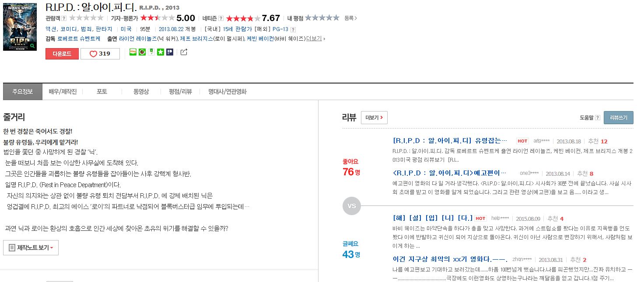
Task: Expand the 제작노트 보기 dropdown
Action: tap(31, 247)
